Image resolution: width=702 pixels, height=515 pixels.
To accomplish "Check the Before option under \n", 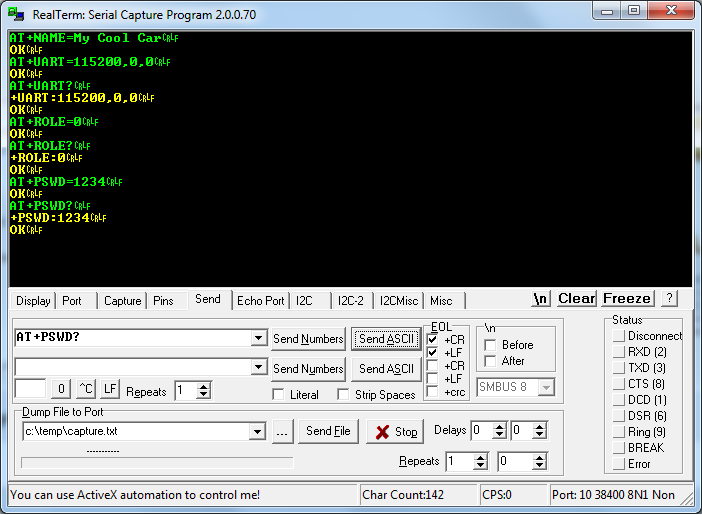I will coord(490,345).
